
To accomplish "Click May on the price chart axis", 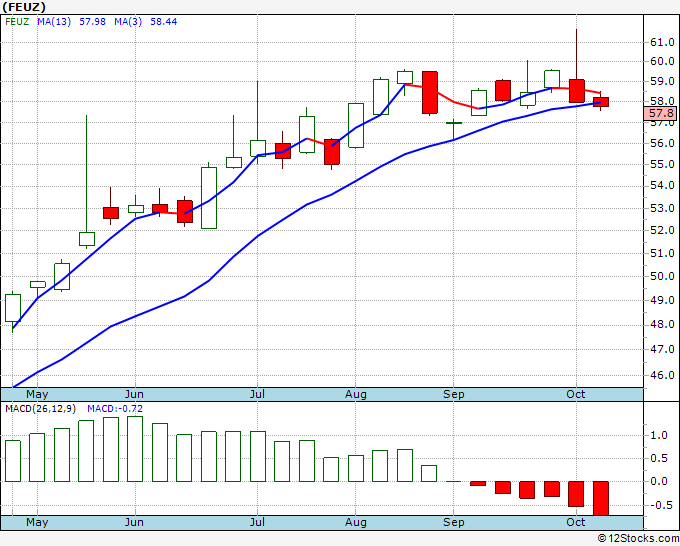I will pyautogui.click(x=37, y=395).
